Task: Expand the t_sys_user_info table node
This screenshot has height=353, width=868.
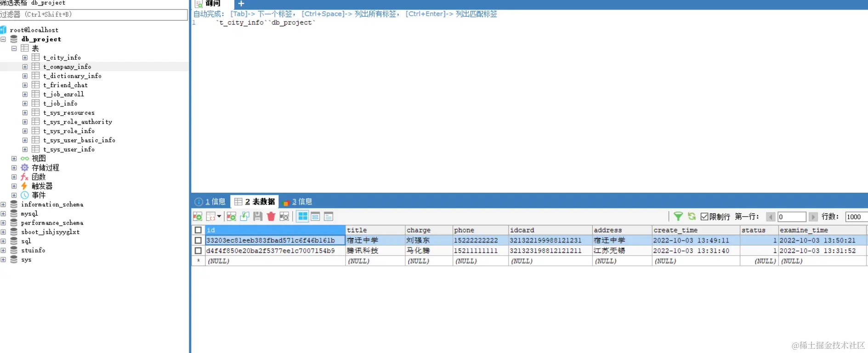Action: [x=25, y=149]
